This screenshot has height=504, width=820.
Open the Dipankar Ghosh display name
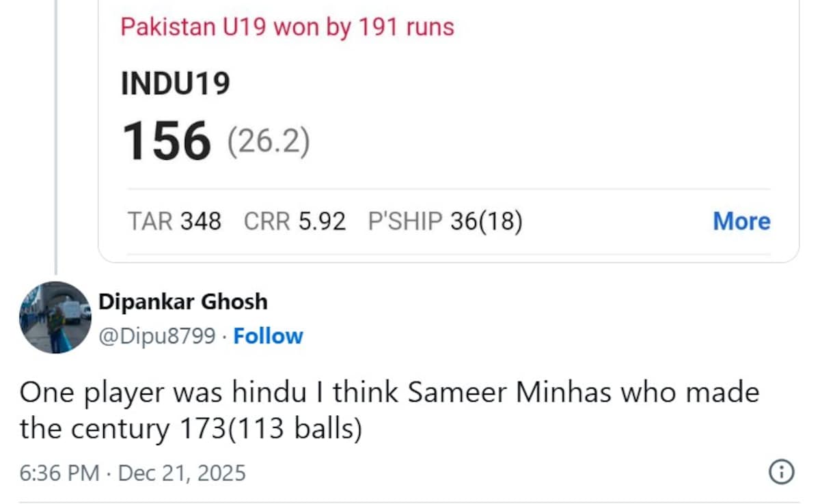click(183, 301)
